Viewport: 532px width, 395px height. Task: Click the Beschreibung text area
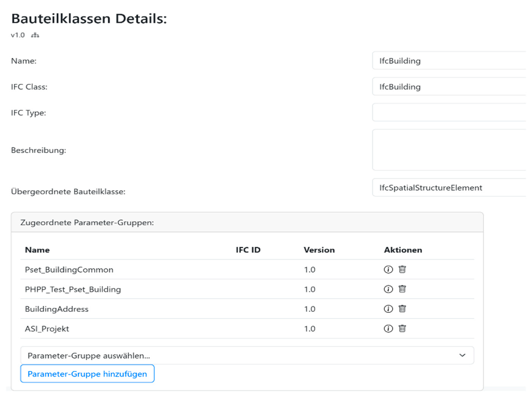coord(449,150)
